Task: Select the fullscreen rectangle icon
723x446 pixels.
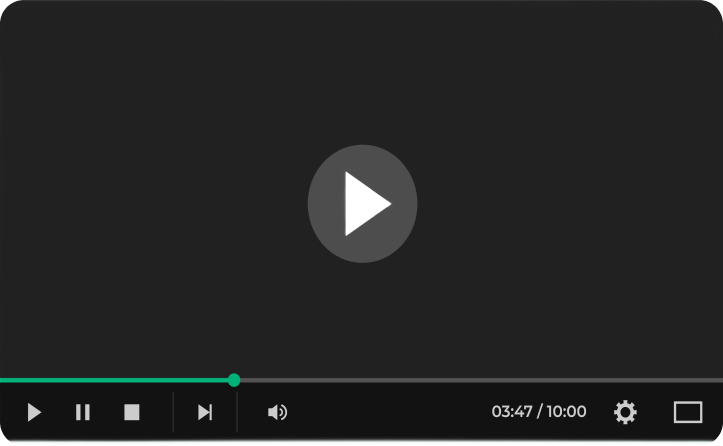Action: coord(688,412)
